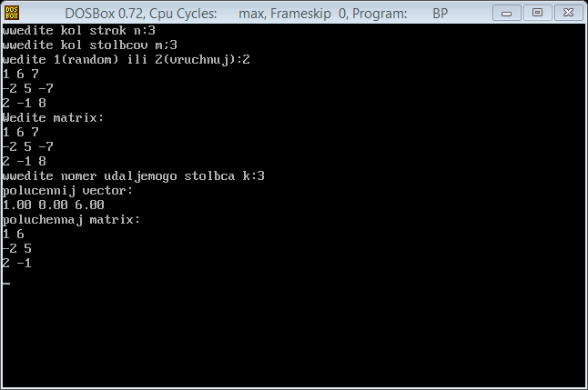Click the blinking cursor at the prompt
Image resolution: width=588 pixels, height=390 pixels.
tap(6, 283)
